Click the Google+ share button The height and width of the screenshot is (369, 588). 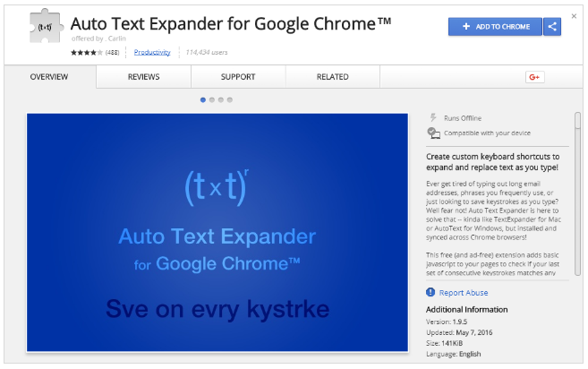pos(535,77)
